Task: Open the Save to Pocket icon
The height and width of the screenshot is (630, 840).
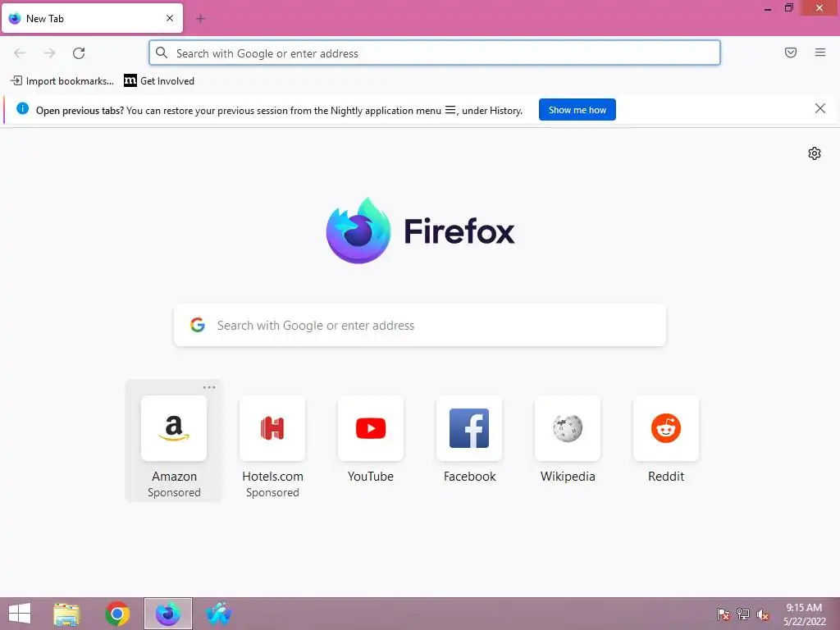Action: (x=791, y=52)
